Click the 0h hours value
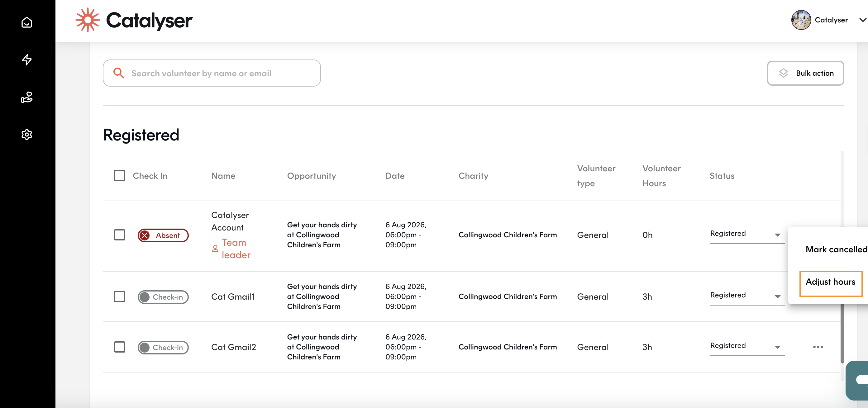Viewport: 868px width, 408px height. coord(647,235)
